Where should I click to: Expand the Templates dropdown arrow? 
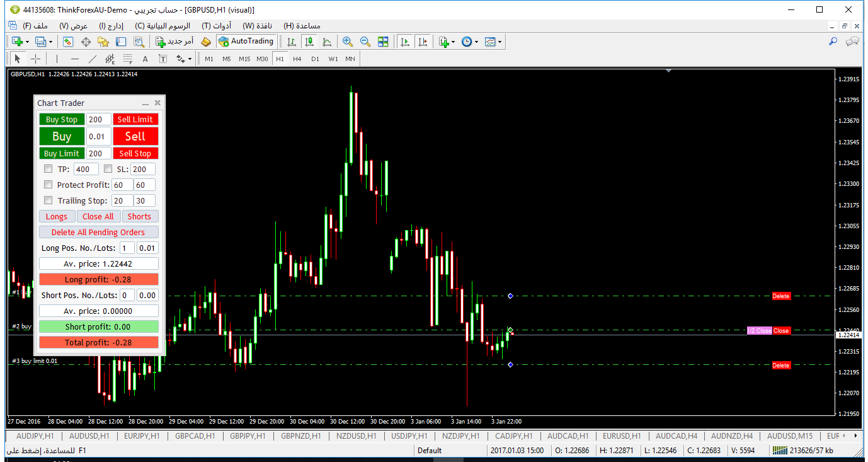point(500,42)
